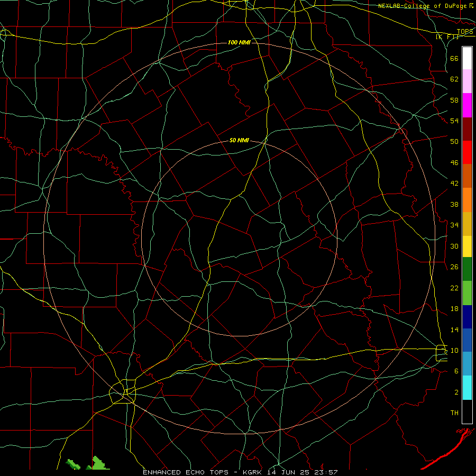Click the larger light green radar echo
Image resolution: width=476 pixels, height=476 pixels.
[x=100, y=463]
